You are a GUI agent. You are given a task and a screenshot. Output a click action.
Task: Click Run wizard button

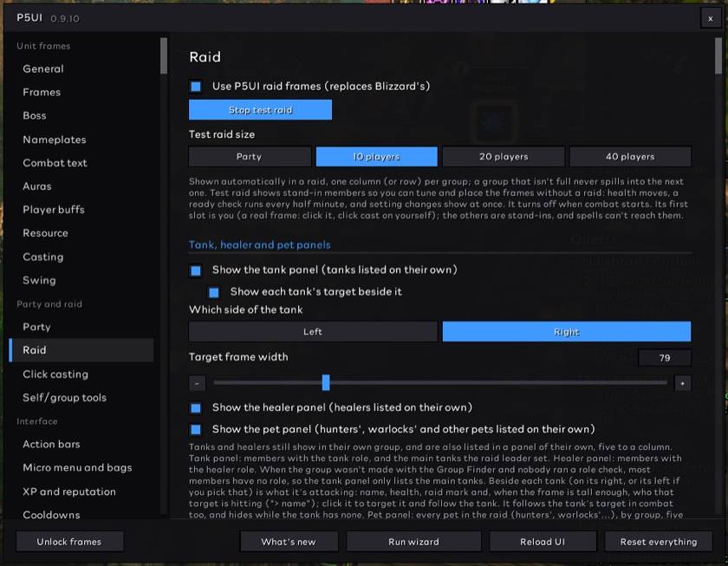[413, 542]
